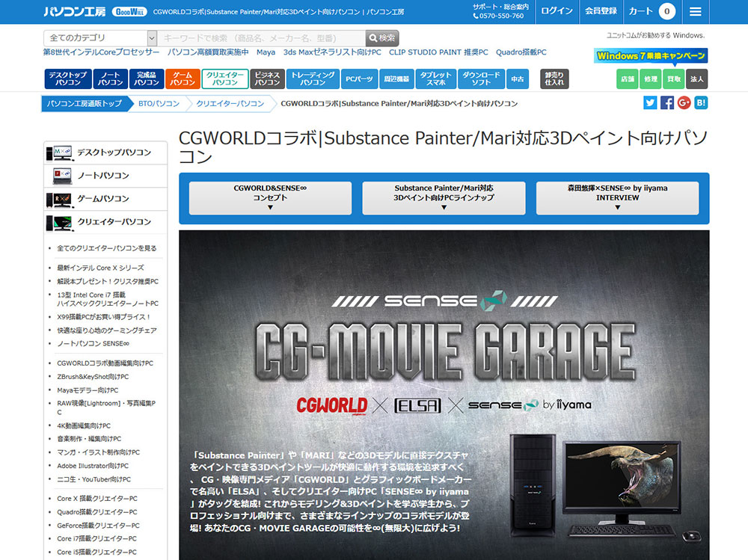The image size is (748, 560).
Task: Open ノートパソコン in the sidebar
Action: click(102, 176)
